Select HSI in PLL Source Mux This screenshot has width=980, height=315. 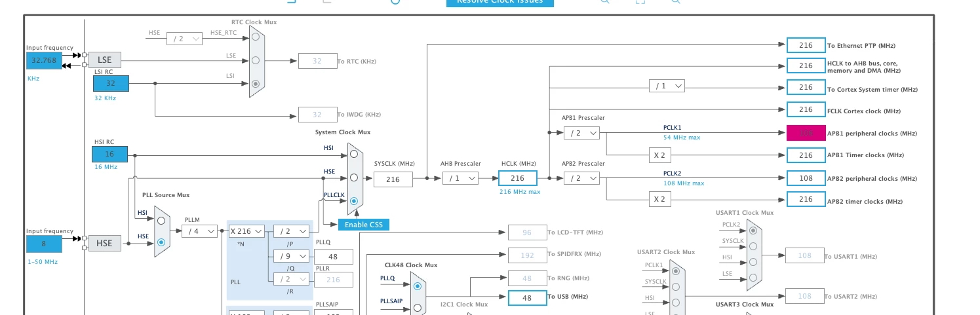tap(161, 220)
